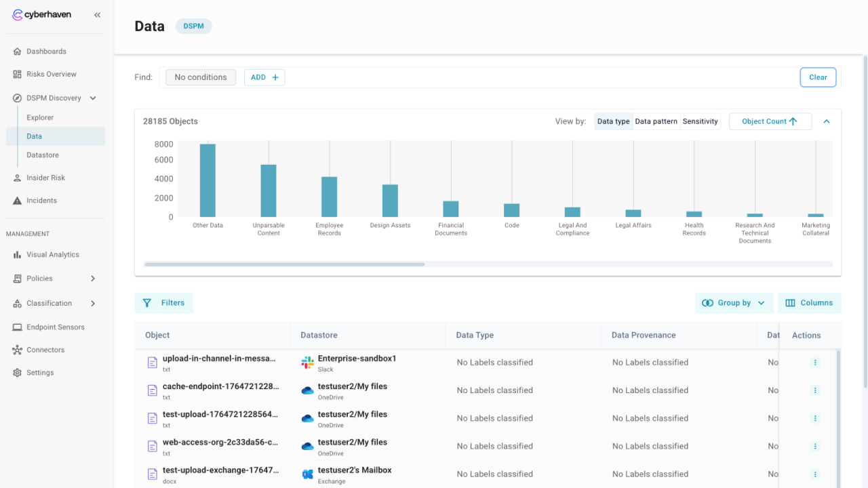The image size is (868, 488).
Task: Switch chart view to Data pattern
Action: [x=656, y=121]
